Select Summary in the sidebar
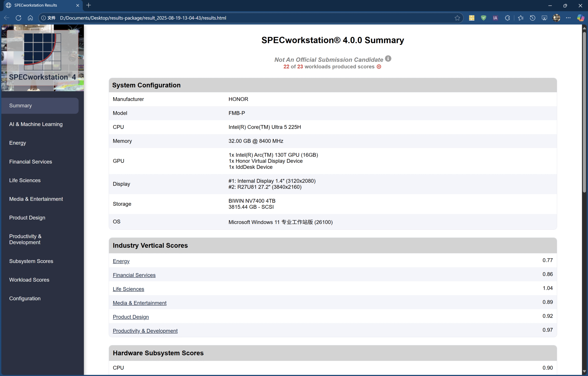 pyautogui.click(x=40, y=105)
